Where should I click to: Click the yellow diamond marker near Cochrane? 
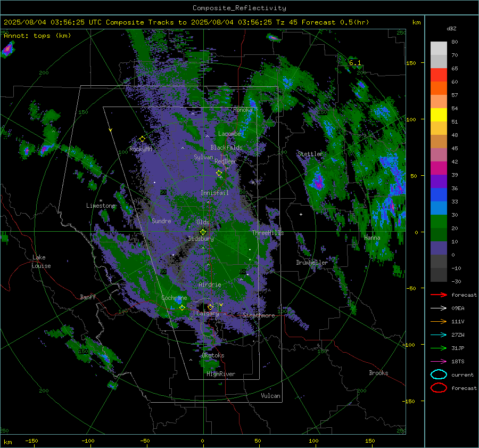pos(182,307)
